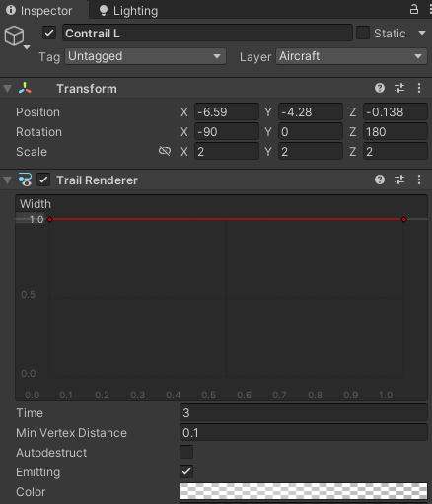
Task: Switch to the Lighting tab
Action: pos(129,11)
